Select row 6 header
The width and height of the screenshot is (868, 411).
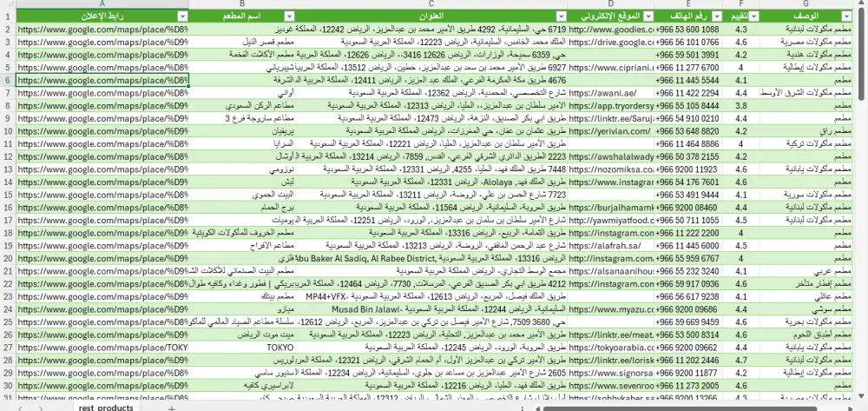click(x=8, y=80)
